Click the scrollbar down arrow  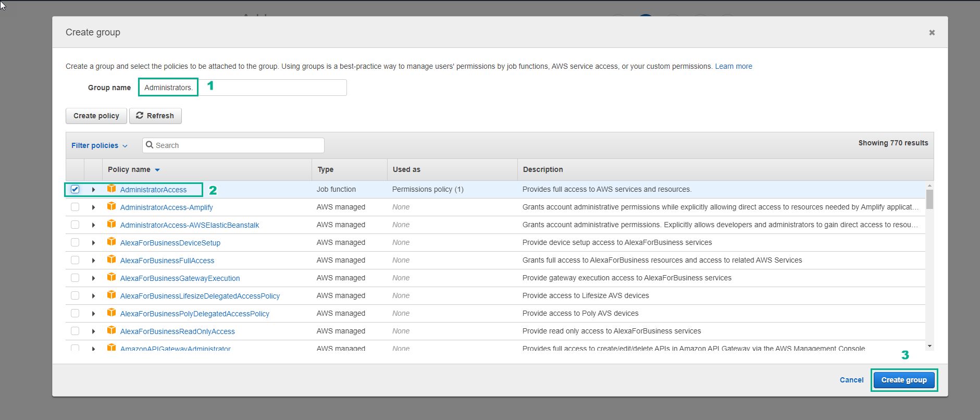pyautogui.click(x=929, y=346)
